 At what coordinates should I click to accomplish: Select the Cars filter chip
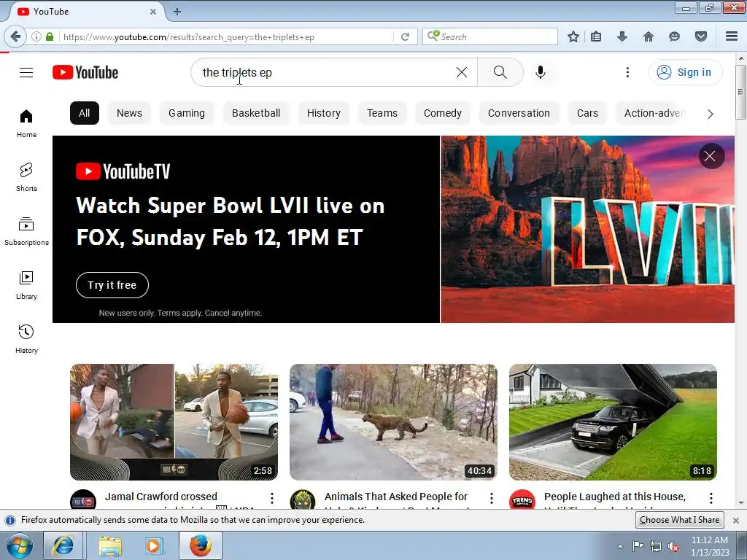coord(587,113)
